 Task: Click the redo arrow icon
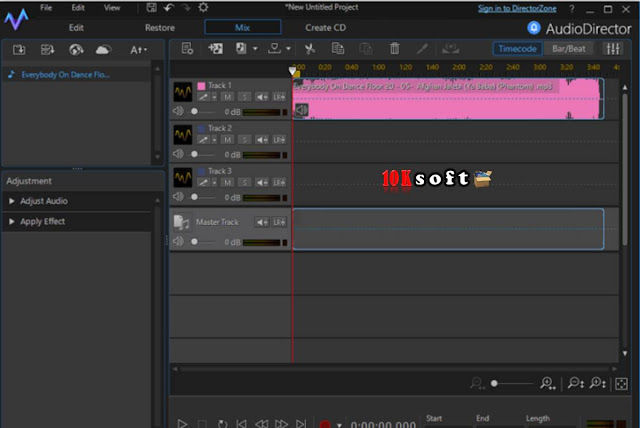point(186,7)
